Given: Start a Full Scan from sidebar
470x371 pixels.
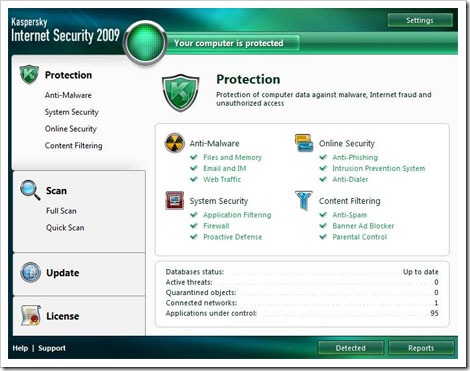Looking at the screenshot, I should coord(61,211).
